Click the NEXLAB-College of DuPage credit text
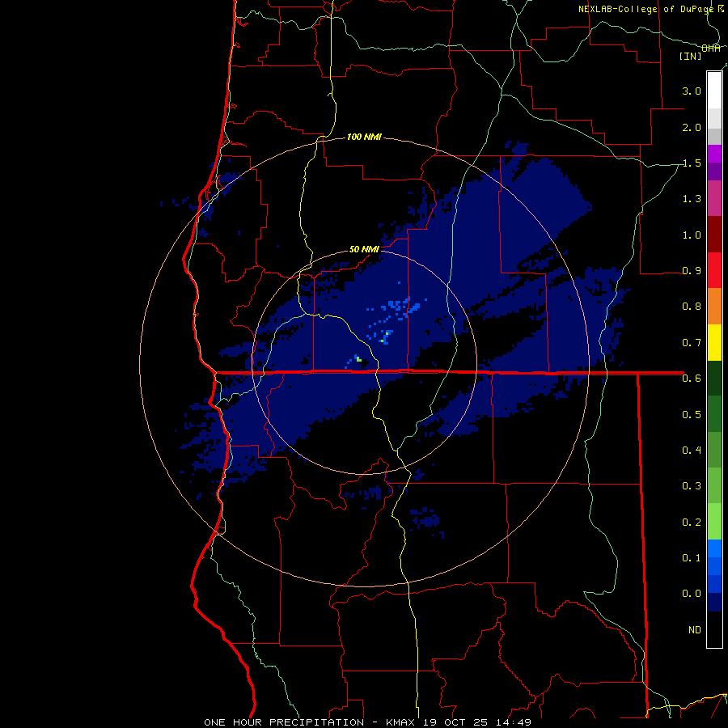Viewport: 728px width, 728px height. click(646, 9)
